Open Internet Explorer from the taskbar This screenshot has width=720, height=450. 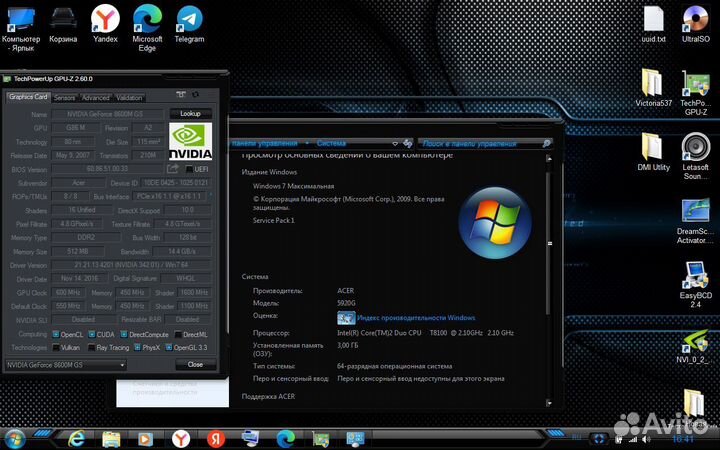pos(77,439)
